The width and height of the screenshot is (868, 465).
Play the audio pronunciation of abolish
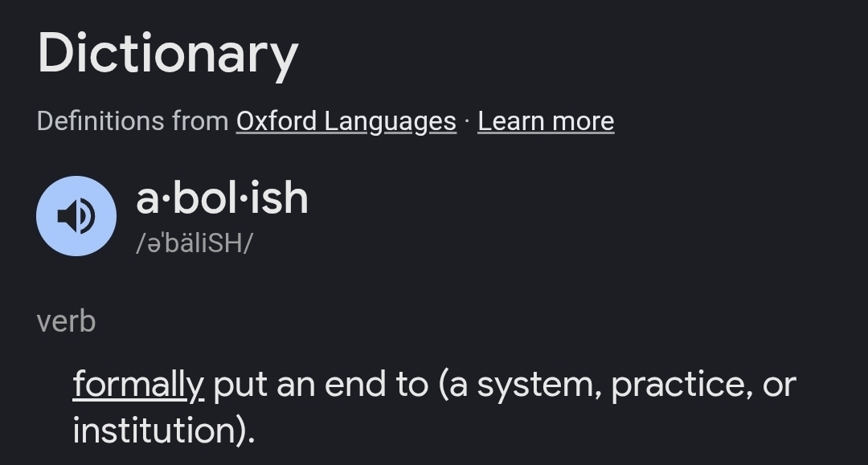tap(76, 216)
